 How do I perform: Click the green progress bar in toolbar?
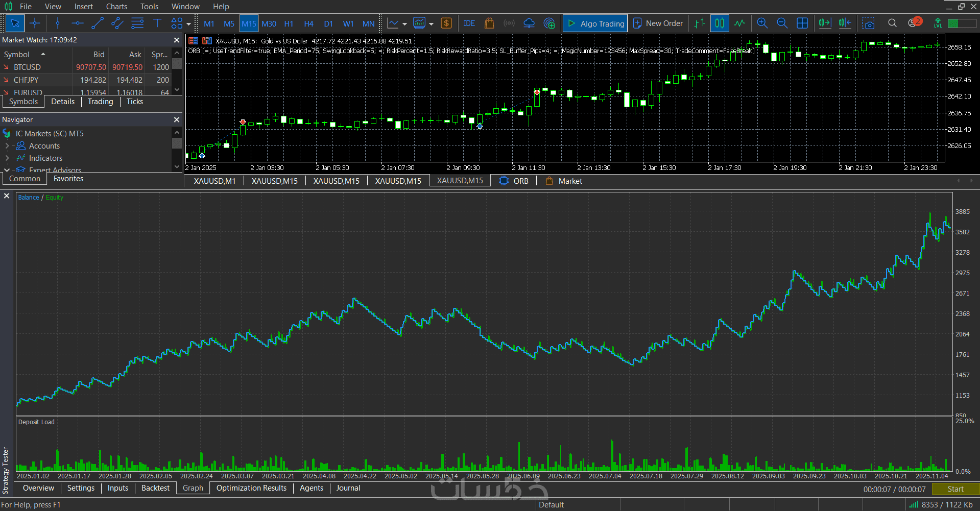pos(962,23)
